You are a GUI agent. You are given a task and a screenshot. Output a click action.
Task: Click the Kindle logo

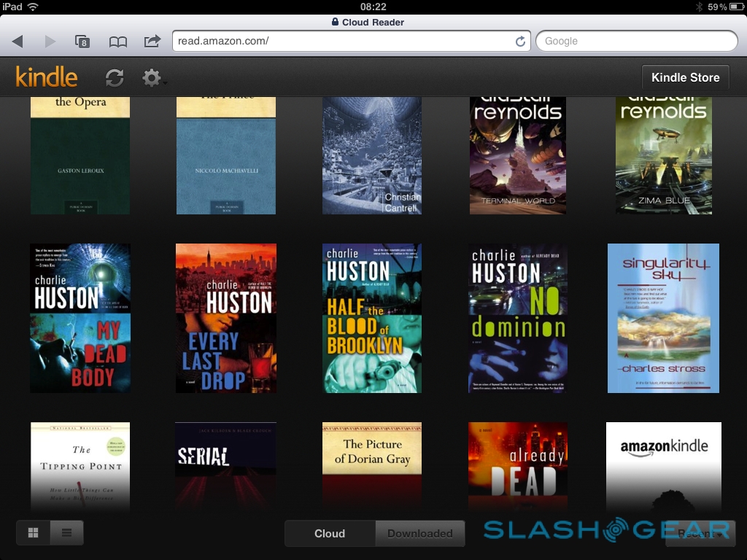46,77
